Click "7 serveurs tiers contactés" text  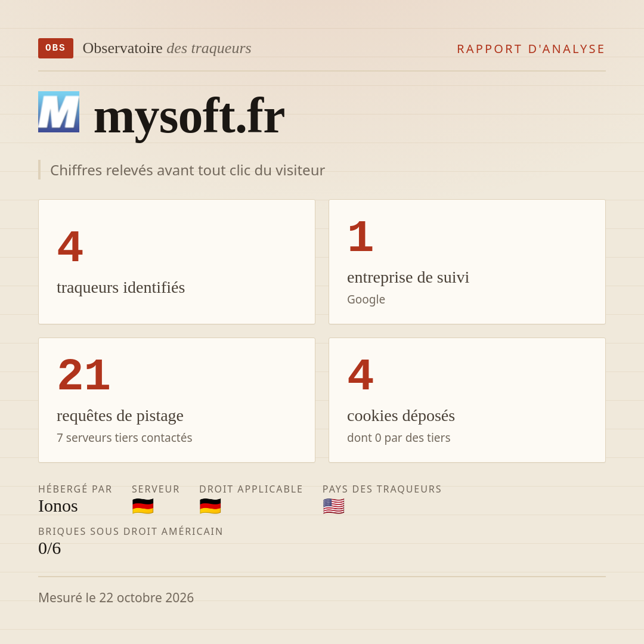[x=125, y=438]
